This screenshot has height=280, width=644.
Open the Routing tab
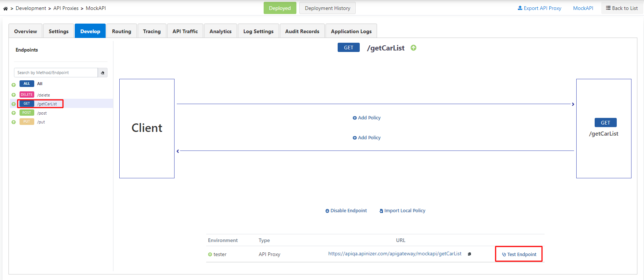coord(122,31)
